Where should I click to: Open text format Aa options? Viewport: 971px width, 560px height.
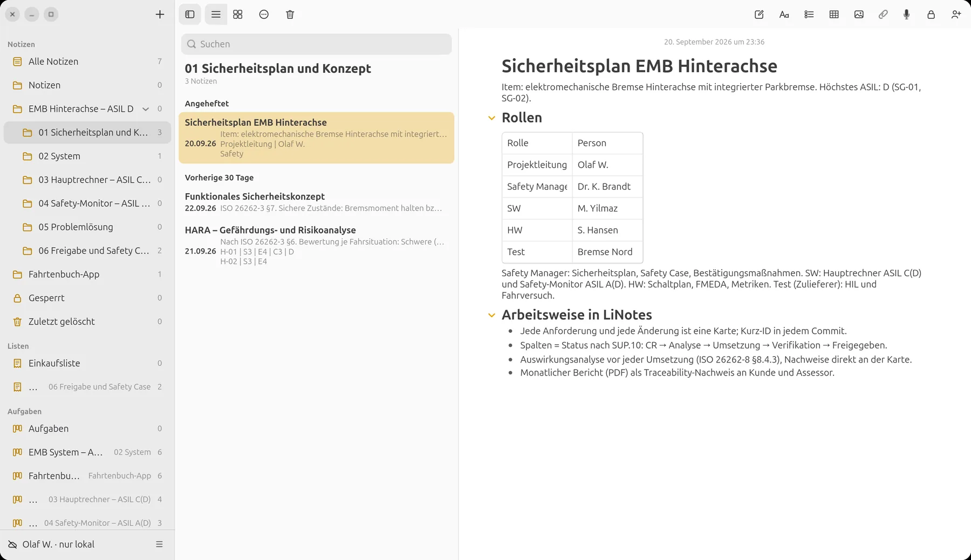coord(784,15)
